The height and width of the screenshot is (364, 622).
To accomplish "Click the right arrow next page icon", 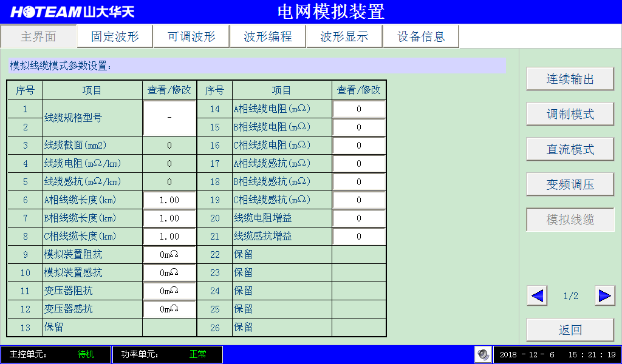I will (x=604, y=295).
